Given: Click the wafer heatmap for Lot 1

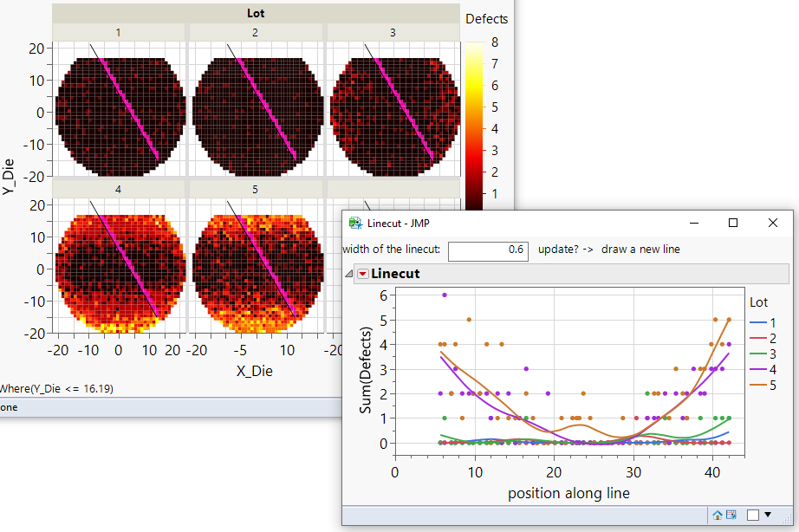Looking at the screenshot, I should tap(120, 117).
